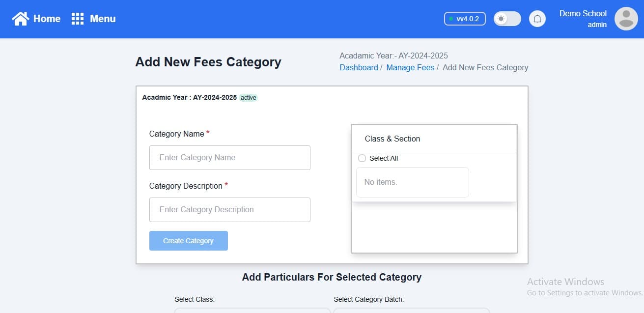Open the Select Class dropdown
This screenshot has width=644, height=313.
pos(252,310)
